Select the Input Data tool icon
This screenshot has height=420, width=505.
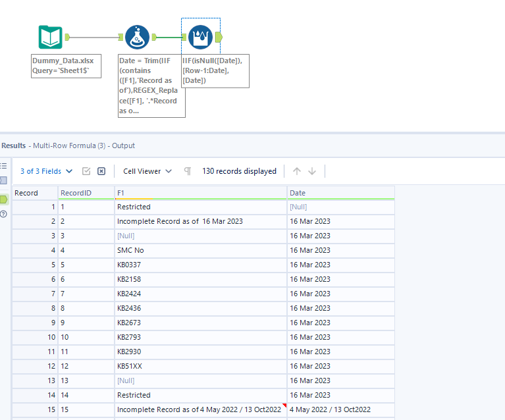tap(50, 38)
